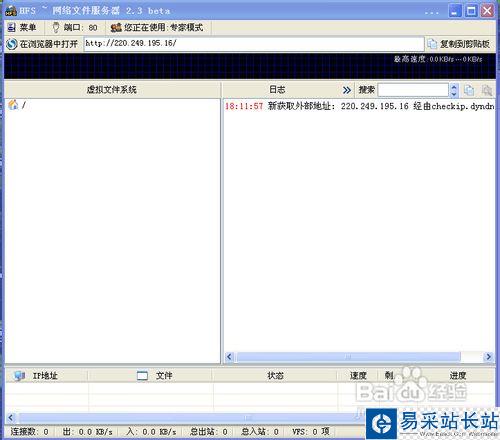Click 连接数: 0 status bar entry
The width and height of the screenshot is (500, 440).
tap(29, 432)
